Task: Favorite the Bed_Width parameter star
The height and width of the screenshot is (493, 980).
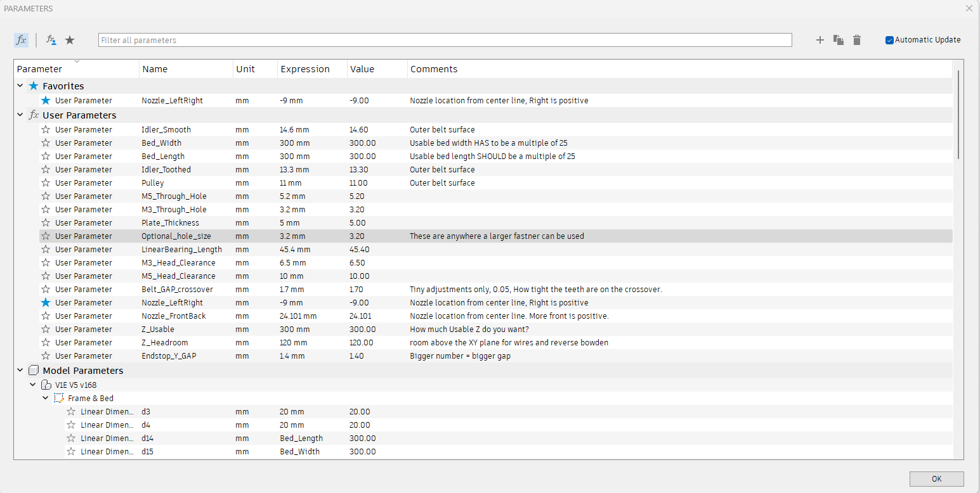Action: point(45,143)
